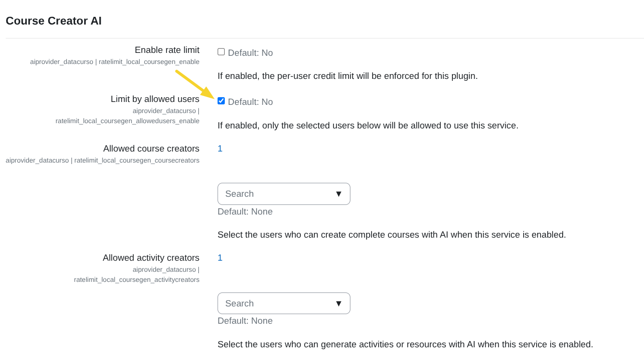Open the '1' link under Allowed course creators
Viewport: 644px width, 355px height.
click(x=220, y=149)
